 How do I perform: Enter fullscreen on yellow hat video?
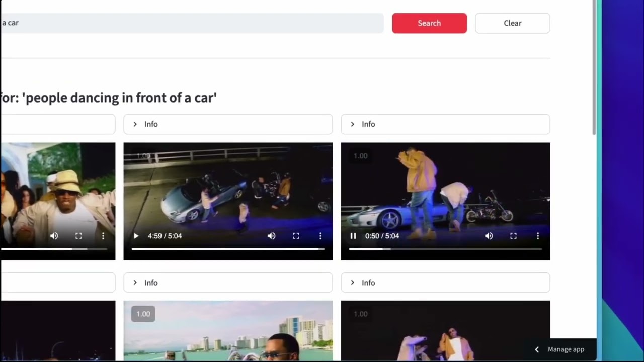click(78, 236)
